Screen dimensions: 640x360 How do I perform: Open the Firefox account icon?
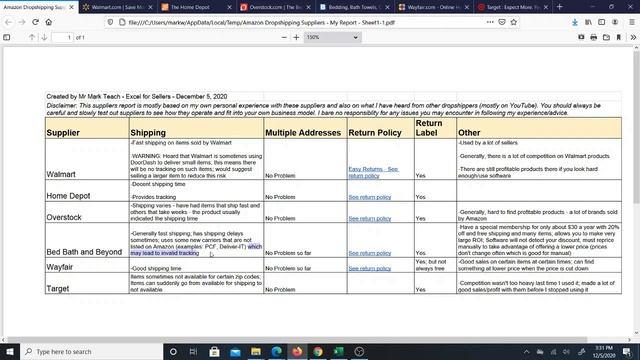pyautogui.click(x=615, y=22)
